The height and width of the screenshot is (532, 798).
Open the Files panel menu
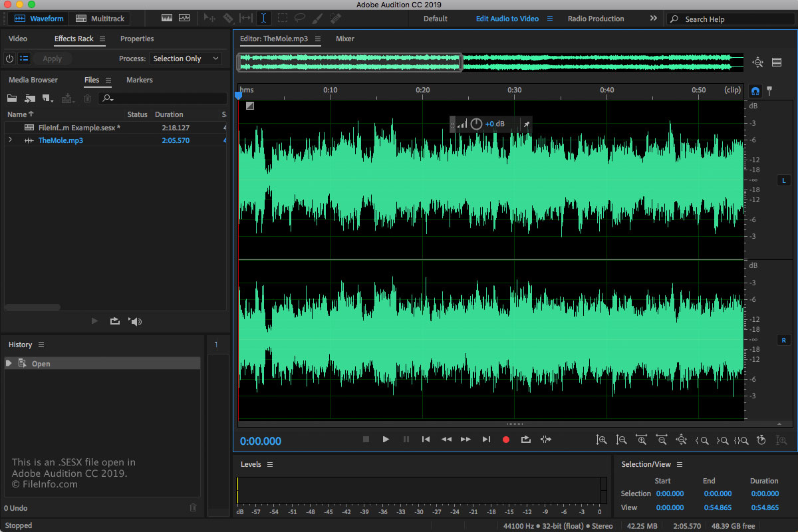click(x=108, y=80)
